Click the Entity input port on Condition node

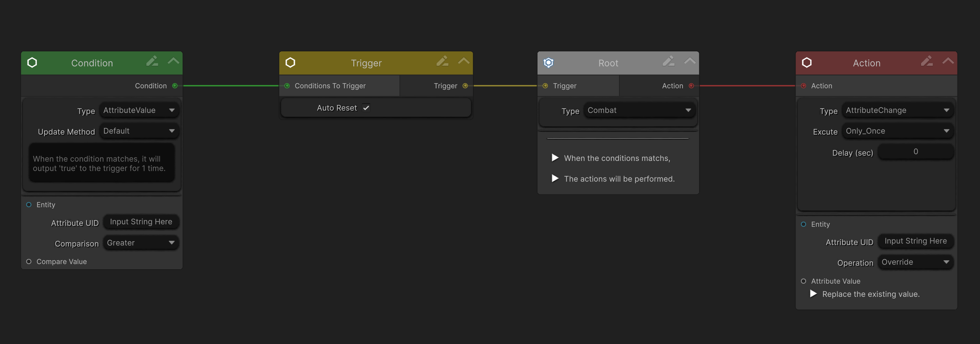[x=29, y=205]
